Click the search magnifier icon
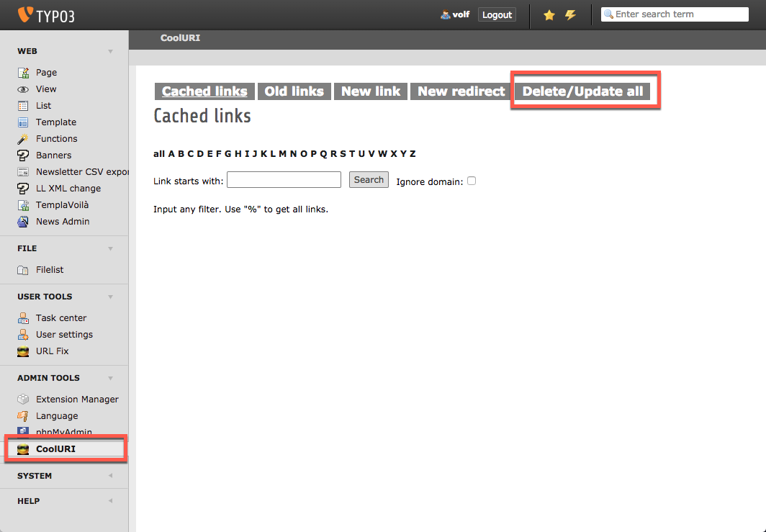 click(609, 14)
